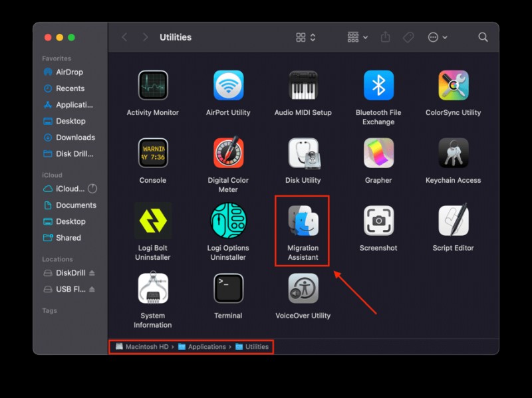532x398 pixels.
Task: Launch Logi Bolt Uninstaller
Action: coord(152,221)
